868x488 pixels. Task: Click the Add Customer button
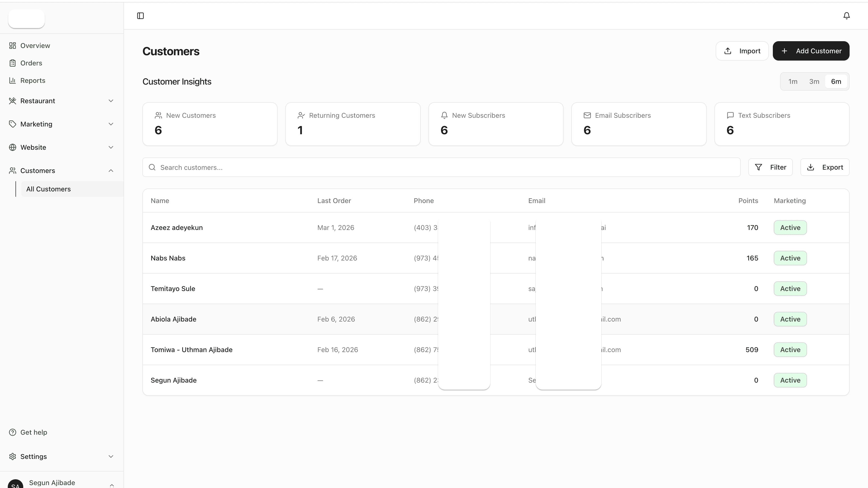pyautogui.click(x=811, y=51)
